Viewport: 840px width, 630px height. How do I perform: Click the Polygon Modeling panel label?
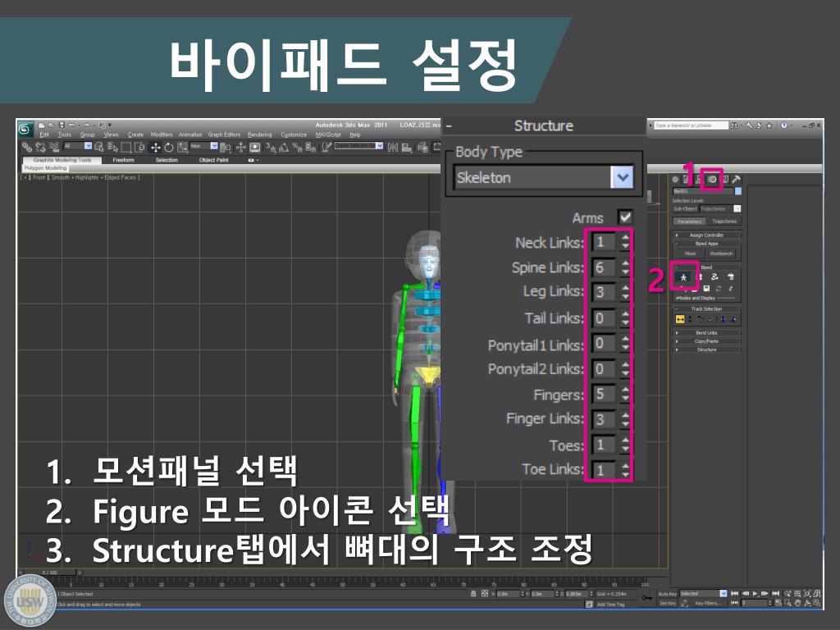(x=46, y=168)
